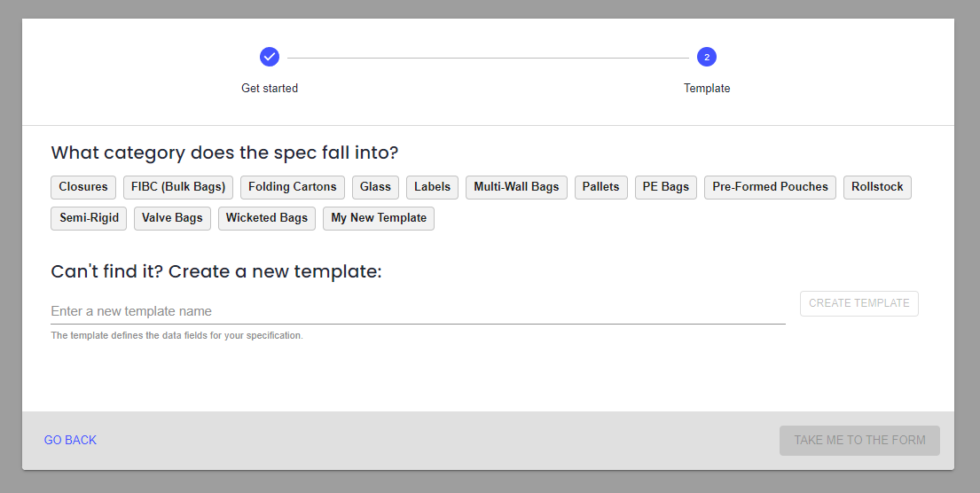Focus the new template name field

click(418, 311)
